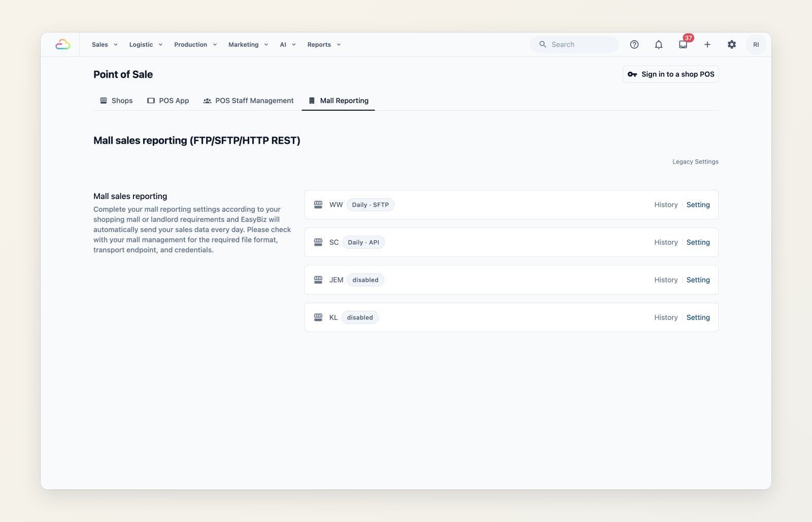Viewport: 812px width, 522px height.
Task: Open the notifications bell
Action: pos(659,45)
